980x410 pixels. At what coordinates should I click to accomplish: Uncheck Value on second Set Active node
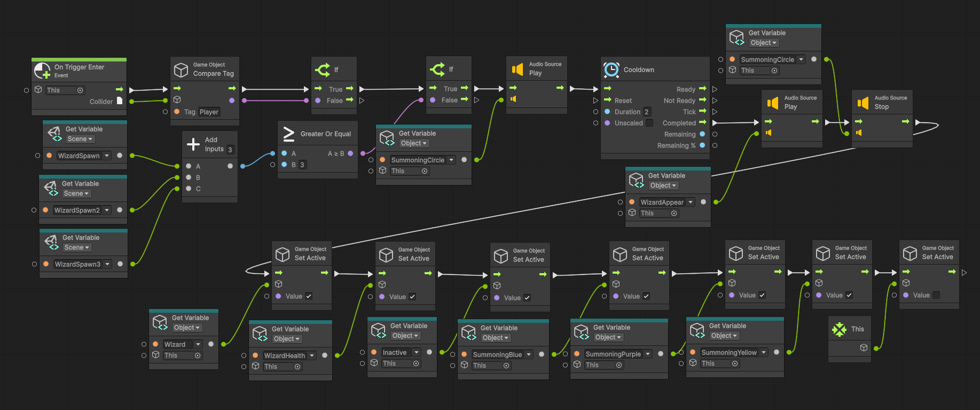412,297
